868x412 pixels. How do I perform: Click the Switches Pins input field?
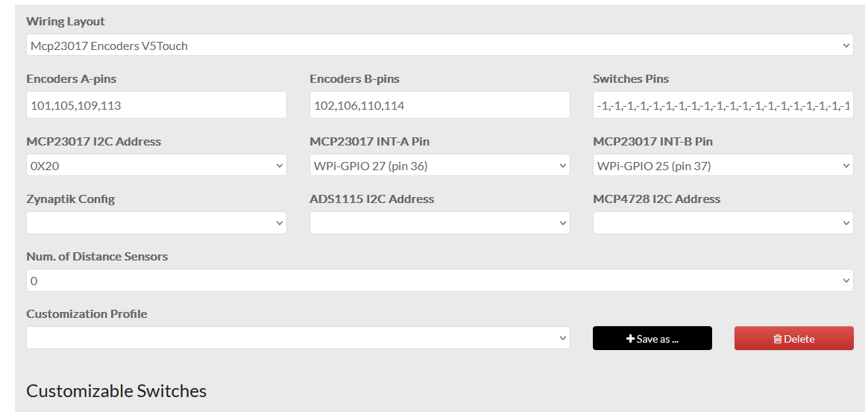(723, 105)
